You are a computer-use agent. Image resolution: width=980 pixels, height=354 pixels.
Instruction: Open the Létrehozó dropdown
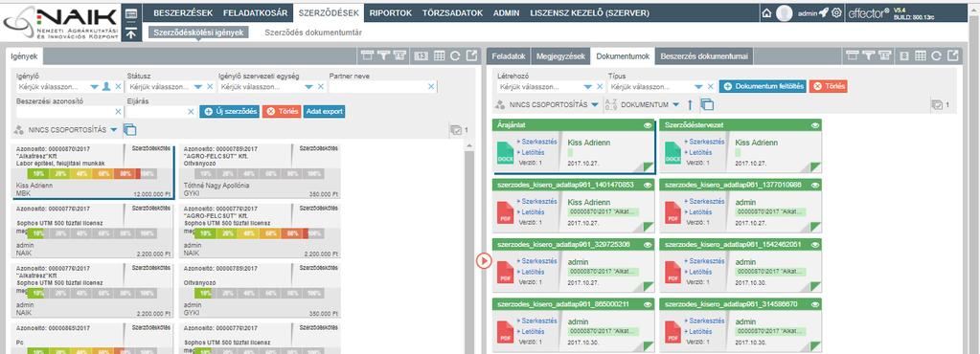[x=588, y=87]
